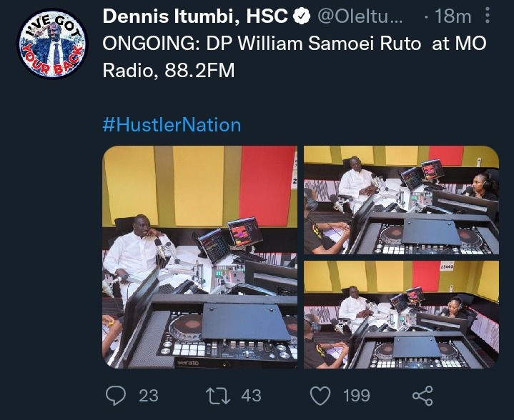Click the verified badge next to HSC
514x420 pixels.
[x=301, y=16]
